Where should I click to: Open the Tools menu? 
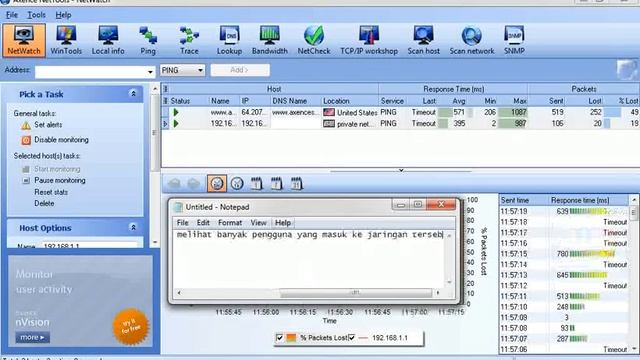pyautogui.click(x=36, y=15)
